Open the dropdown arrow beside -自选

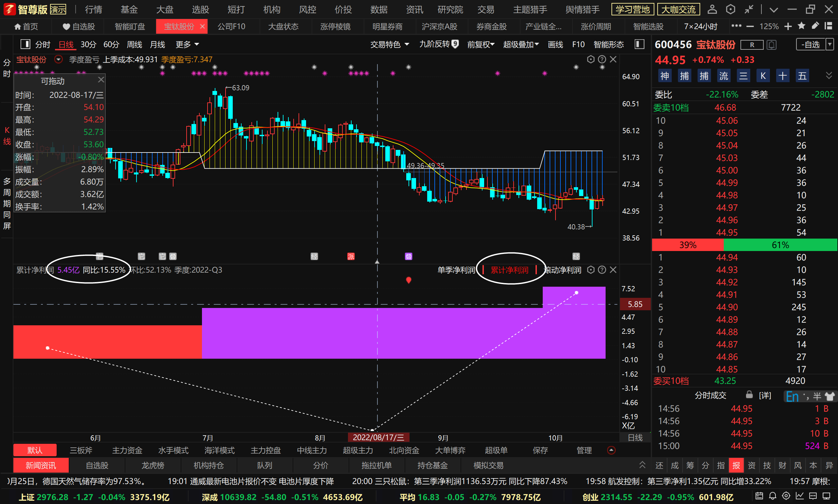coord(830,45)
